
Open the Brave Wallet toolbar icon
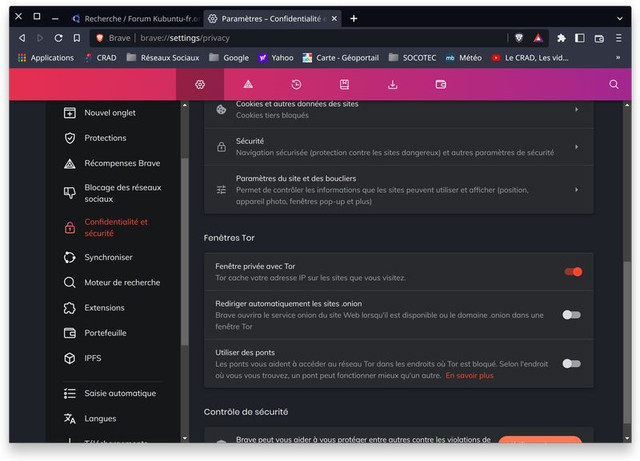[x=599, y=38]
